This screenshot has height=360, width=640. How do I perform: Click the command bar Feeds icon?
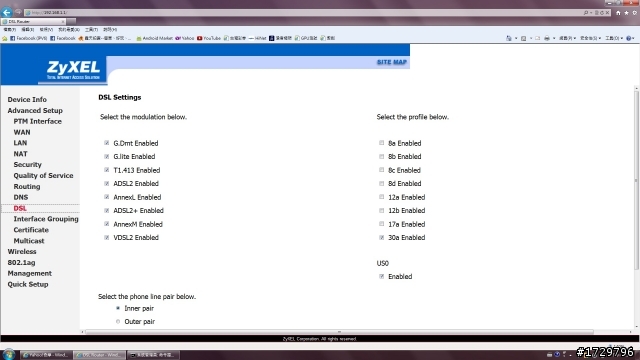tap(523, 38)
